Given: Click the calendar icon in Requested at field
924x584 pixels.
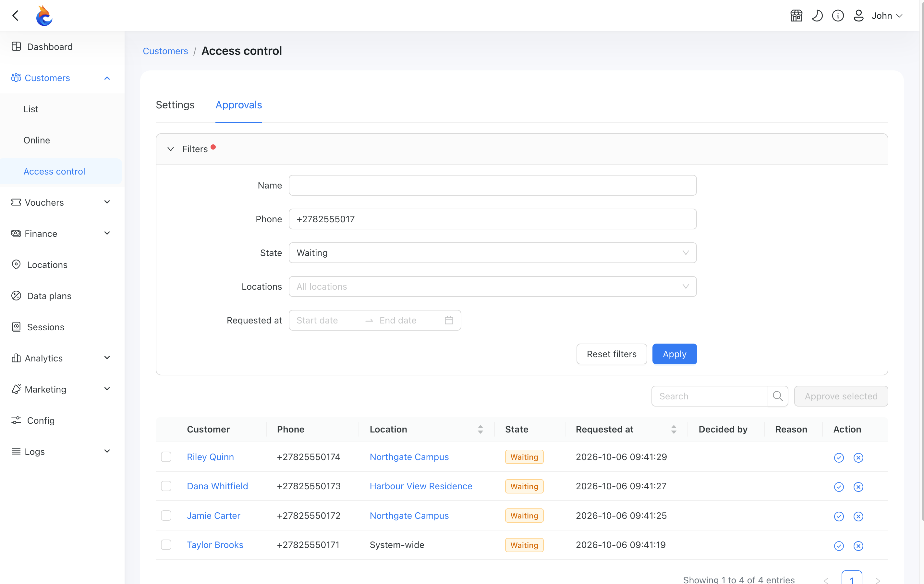Looking at the screenshot, I should coord(449,321).
